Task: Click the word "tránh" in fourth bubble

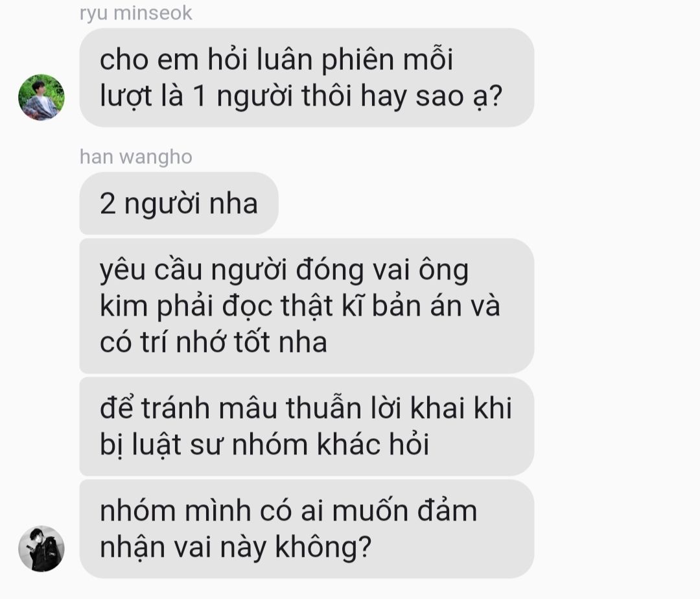Action: tap(175, 408)
